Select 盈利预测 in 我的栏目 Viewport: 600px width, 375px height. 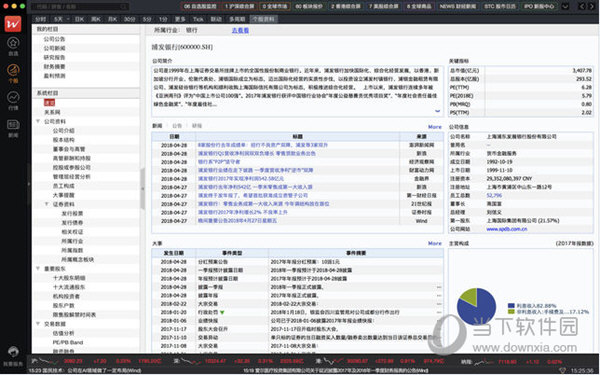coord(54,76)
